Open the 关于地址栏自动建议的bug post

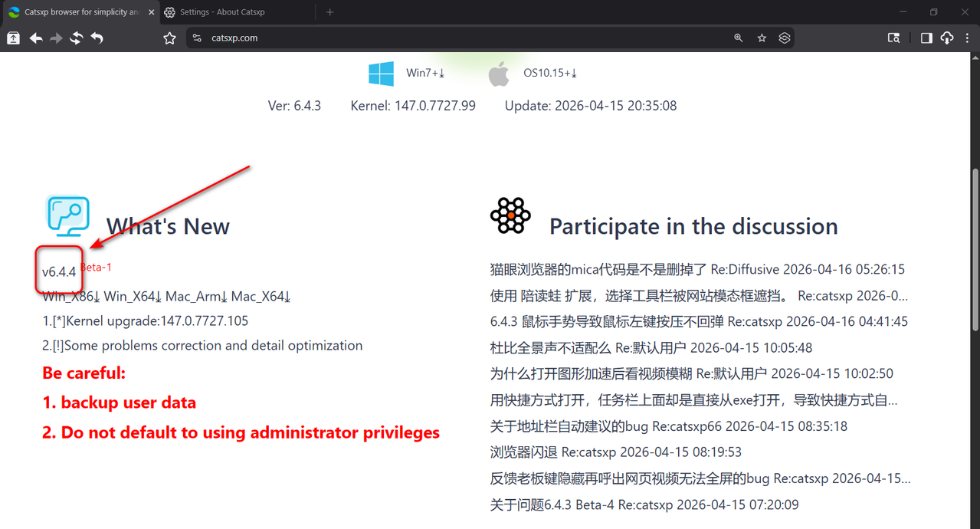tap(669, 426)
